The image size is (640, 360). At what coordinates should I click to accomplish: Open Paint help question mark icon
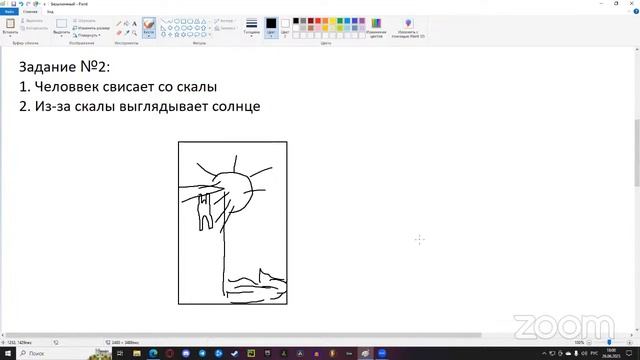click(x=636, y=11)
